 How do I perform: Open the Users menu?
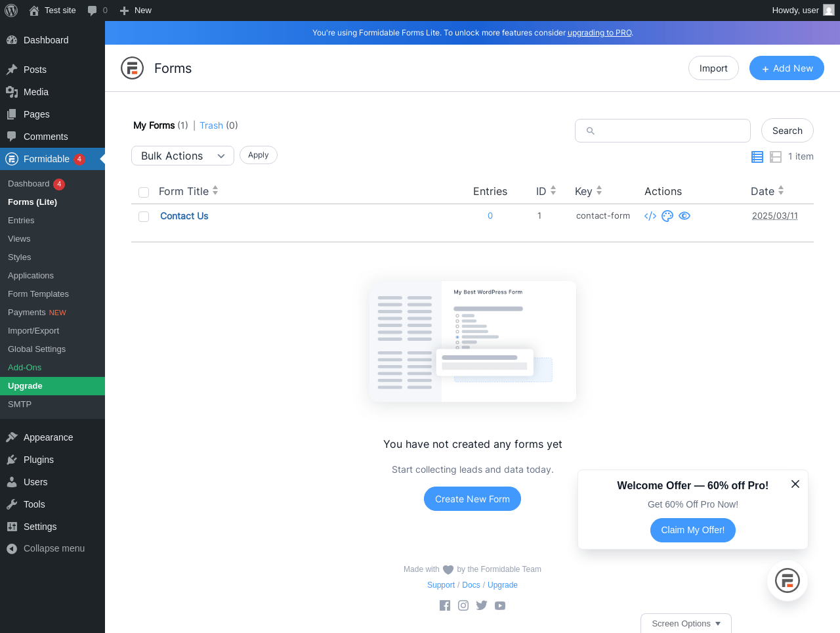coord(52,482)
